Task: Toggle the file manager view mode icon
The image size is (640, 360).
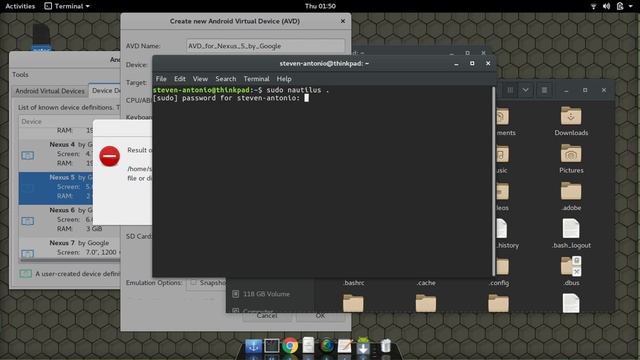Action: tap(510, 90)
